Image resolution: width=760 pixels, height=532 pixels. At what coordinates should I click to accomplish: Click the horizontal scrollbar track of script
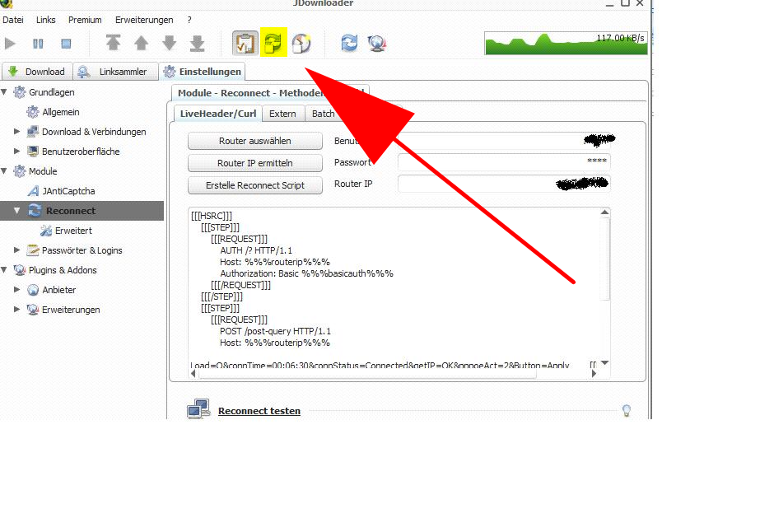pos(394,374)
